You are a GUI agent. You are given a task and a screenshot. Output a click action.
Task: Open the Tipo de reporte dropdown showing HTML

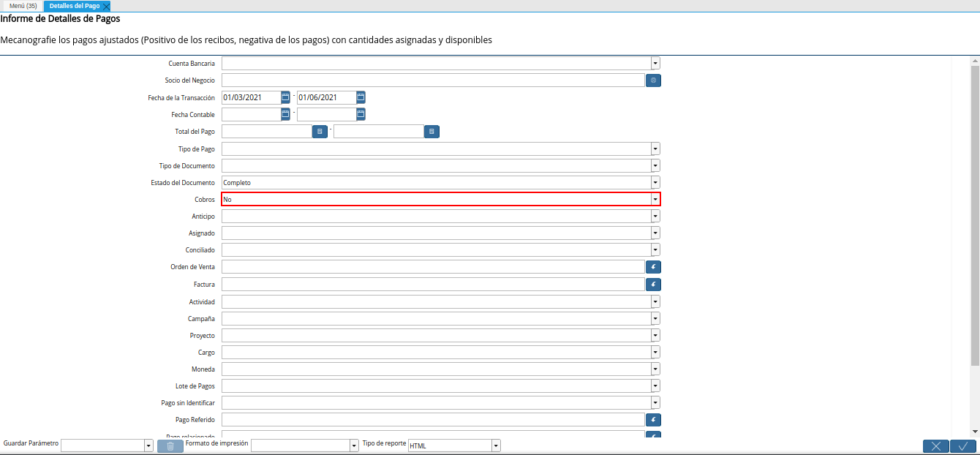[496, 445]
